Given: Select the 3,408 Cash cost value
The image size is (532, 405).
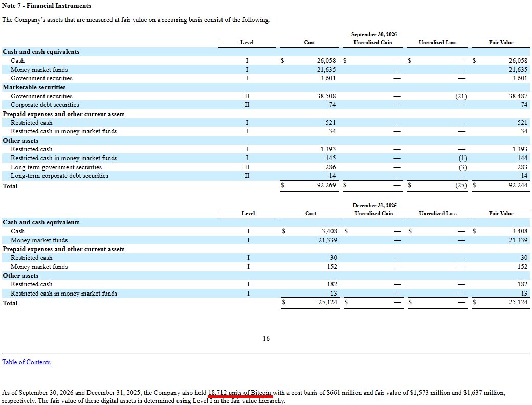Looking at the screenshot, I should click(x=329, y=231).
